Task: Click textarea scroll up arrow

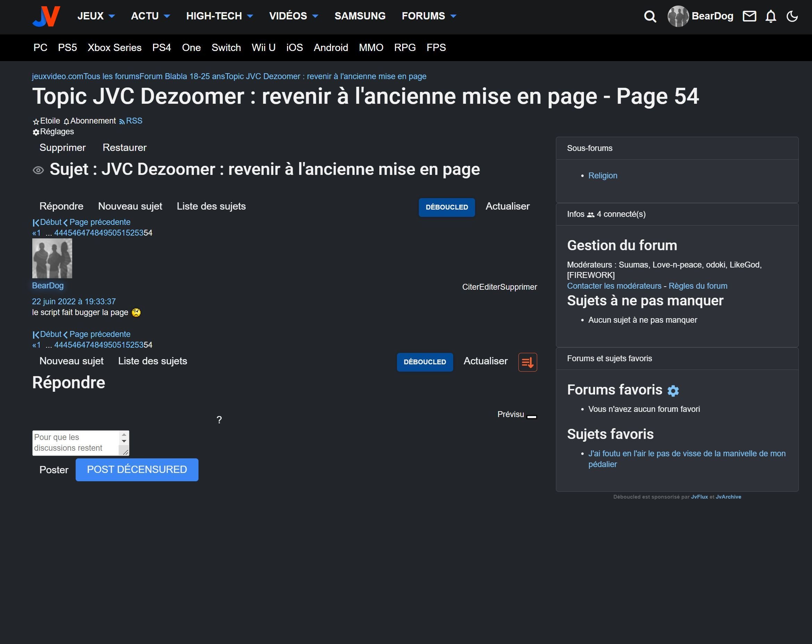Action: [x=124, y=435]
